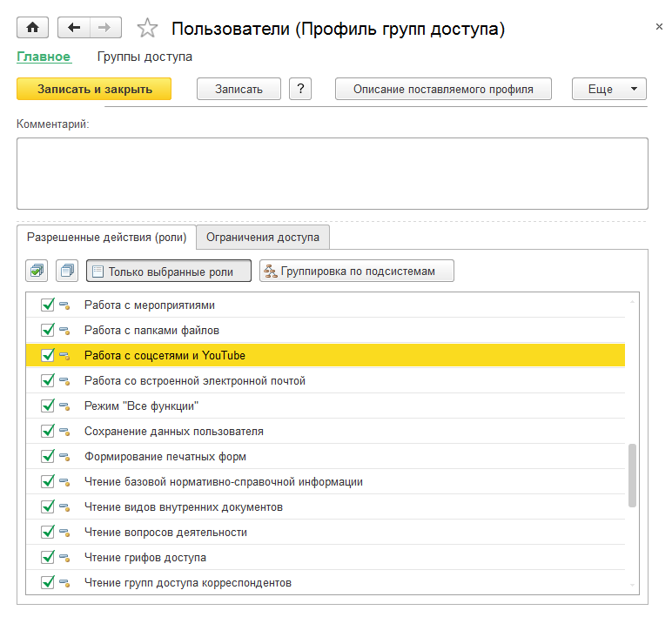Check all roles icon button
This screenshot has width=672, height=617.
coord(37,271)
